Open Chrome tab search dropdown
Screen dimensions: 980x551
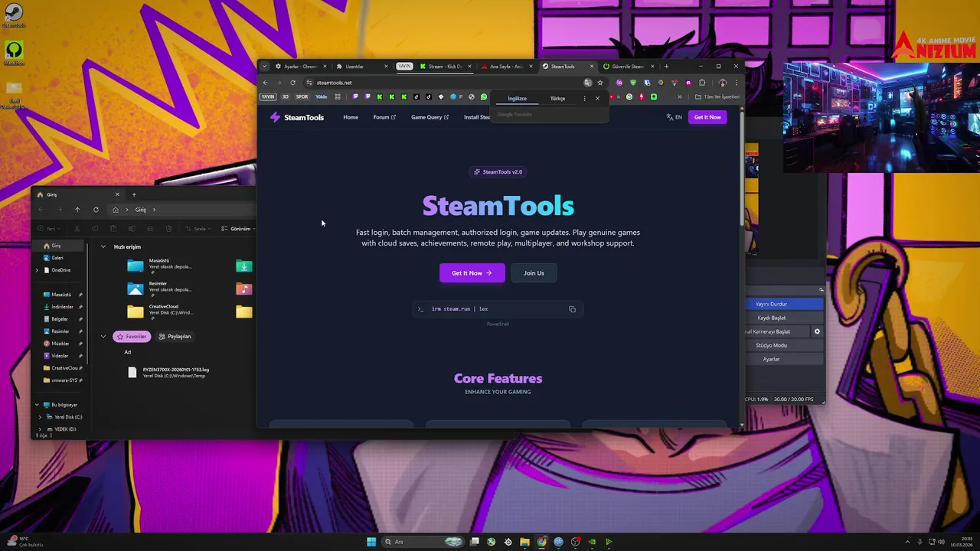pyautogui.click(x=265, y=67)
